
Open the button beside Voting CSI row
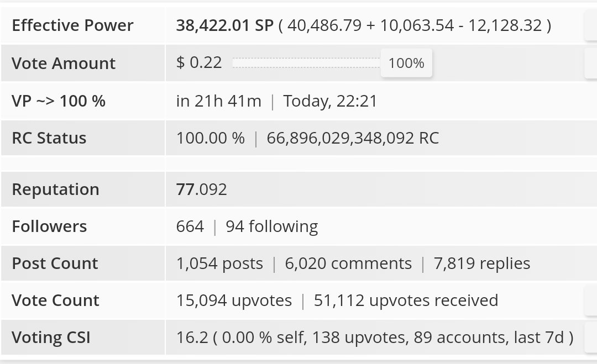[x=591, y=337]
